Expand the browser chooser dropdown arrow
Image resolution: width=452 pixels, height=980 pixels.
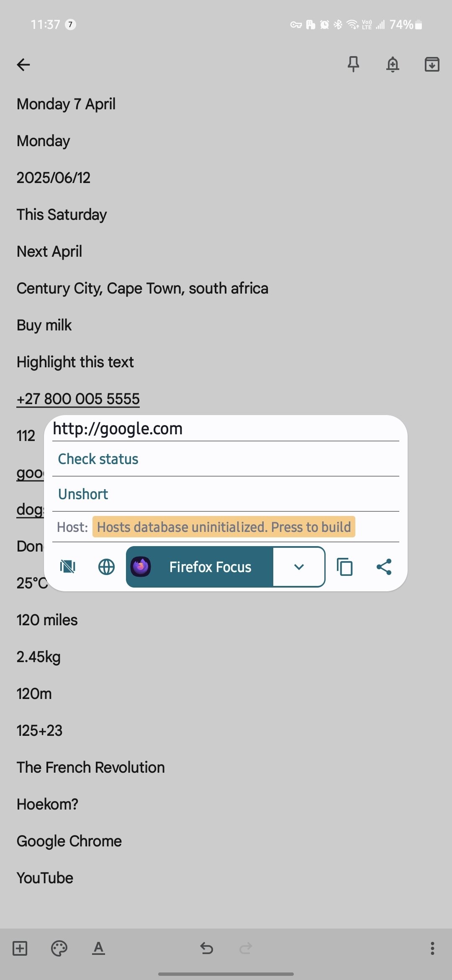click(x=299, y=567)
